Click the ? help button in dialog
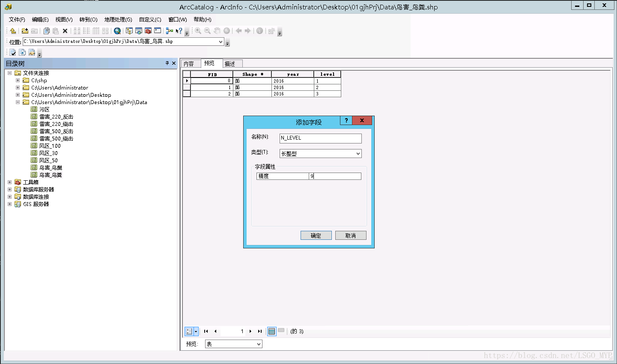617x364 pixels. pos(346,120)
